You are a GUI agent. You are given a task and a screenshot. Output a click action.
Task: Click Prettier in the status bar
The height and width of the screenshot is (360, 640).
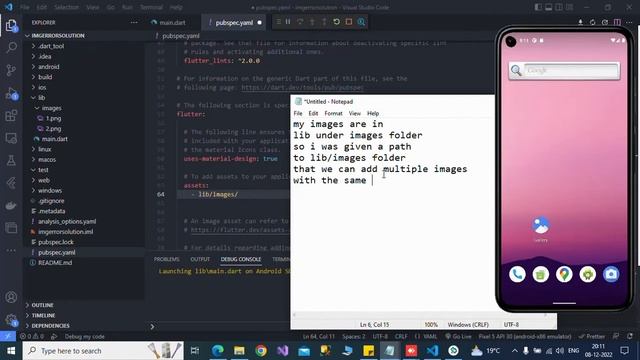[592, 336]
